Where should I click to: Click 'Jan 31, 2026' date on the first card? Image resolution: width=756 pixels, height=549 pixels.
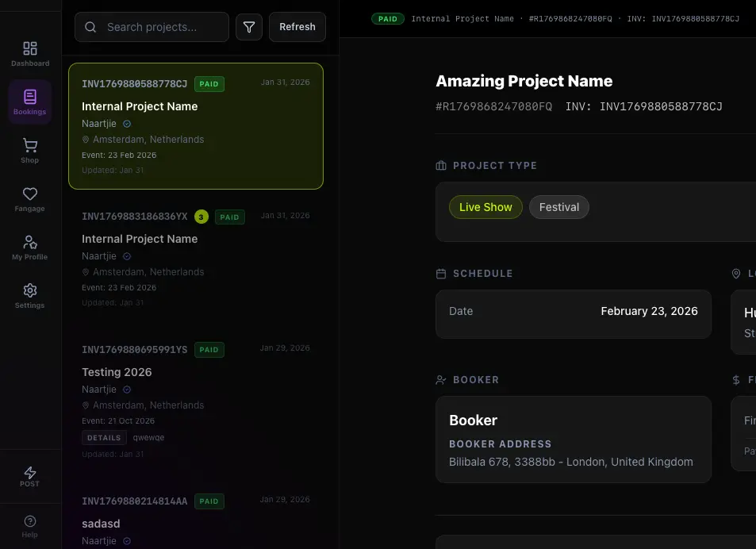[x=286, y=83]
